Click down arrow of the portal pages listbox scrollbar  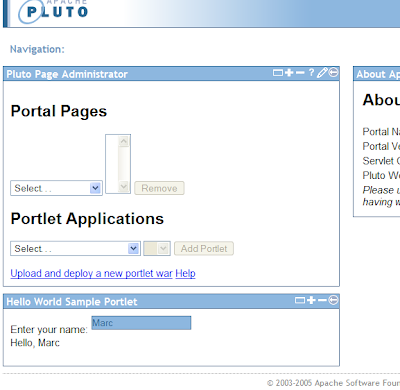pyautogui.click(x=124, y=186)
